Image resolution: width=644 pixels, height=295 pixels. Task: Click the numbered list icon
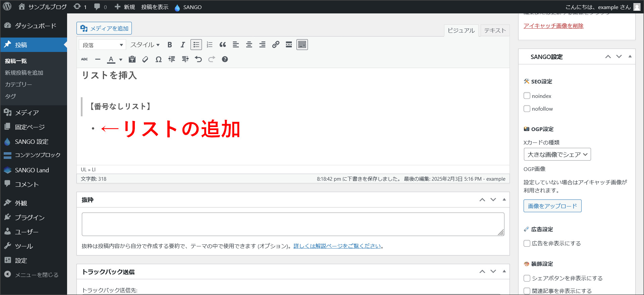[x=210, y=45]
